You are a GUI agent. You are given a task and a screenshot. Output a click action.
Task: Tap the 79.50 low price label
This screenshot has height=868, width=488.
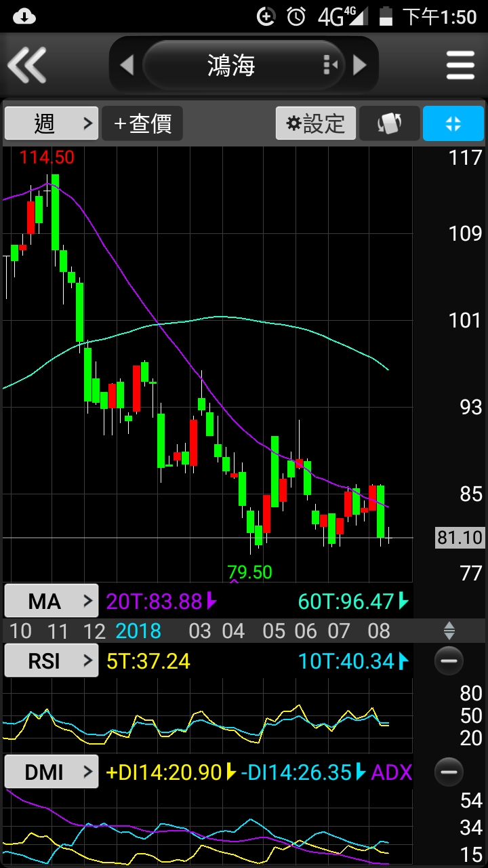[249, 572]
